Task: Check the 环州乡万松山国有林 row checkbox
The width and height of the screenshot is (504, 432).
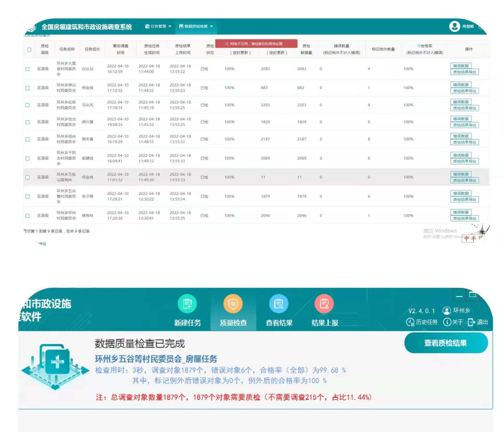Action: coord(28,177)
